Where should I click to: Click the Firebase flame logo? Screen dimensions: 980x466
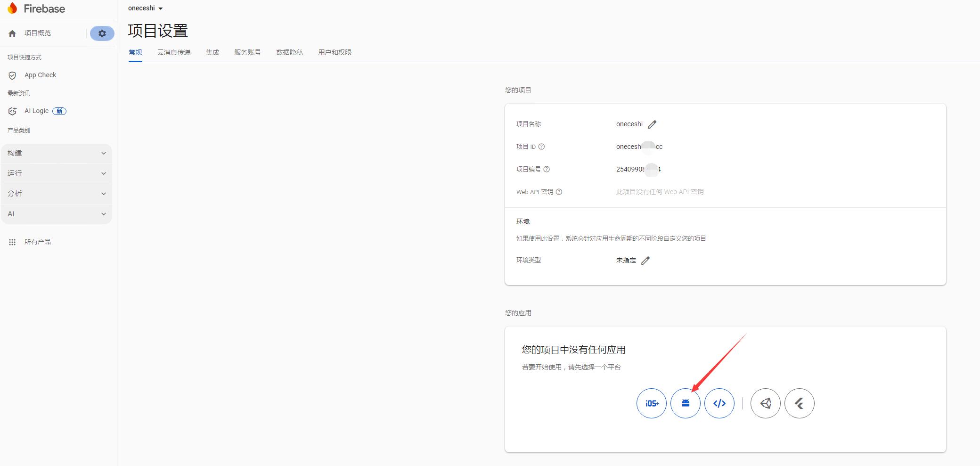pyautogui.click(x=12, y=8)
